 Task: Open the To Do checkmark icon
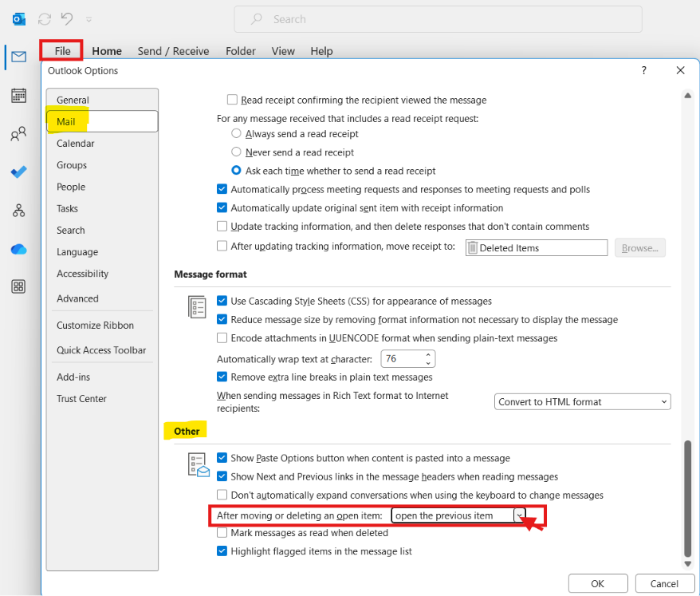[19, 172]
